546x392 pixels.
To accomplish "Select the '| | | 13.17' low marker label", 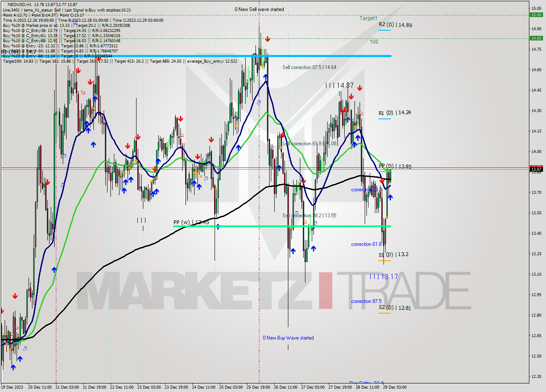I will click(384, 277).
